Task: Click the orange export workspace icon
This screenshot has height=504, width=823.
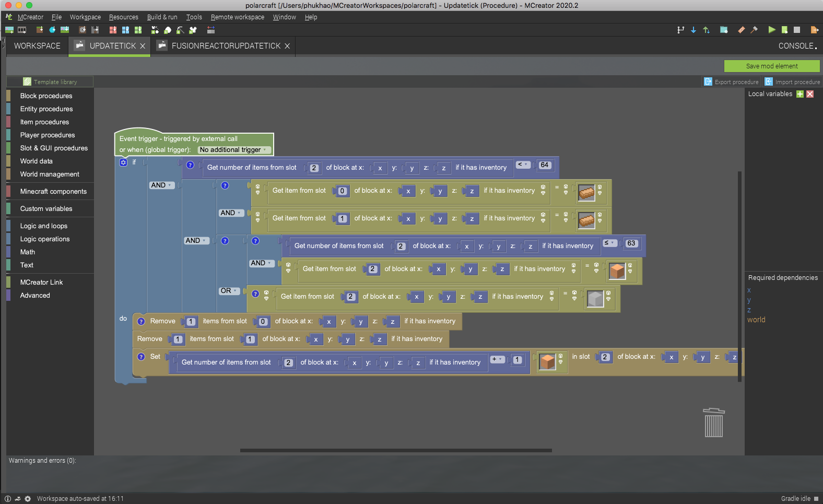Action: click(814, 30)
